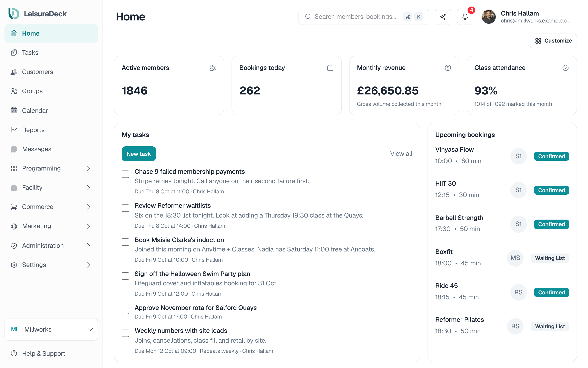Expand the Marketing section chevron
This screenshot has width=588, height=368.
(x=89, y=226)
